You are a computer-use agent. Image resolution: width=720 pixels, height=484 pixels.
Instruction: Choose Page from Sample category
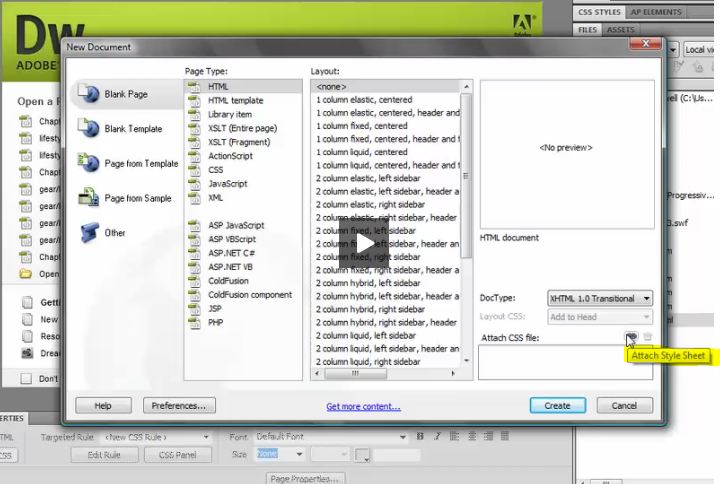(125, 198)
